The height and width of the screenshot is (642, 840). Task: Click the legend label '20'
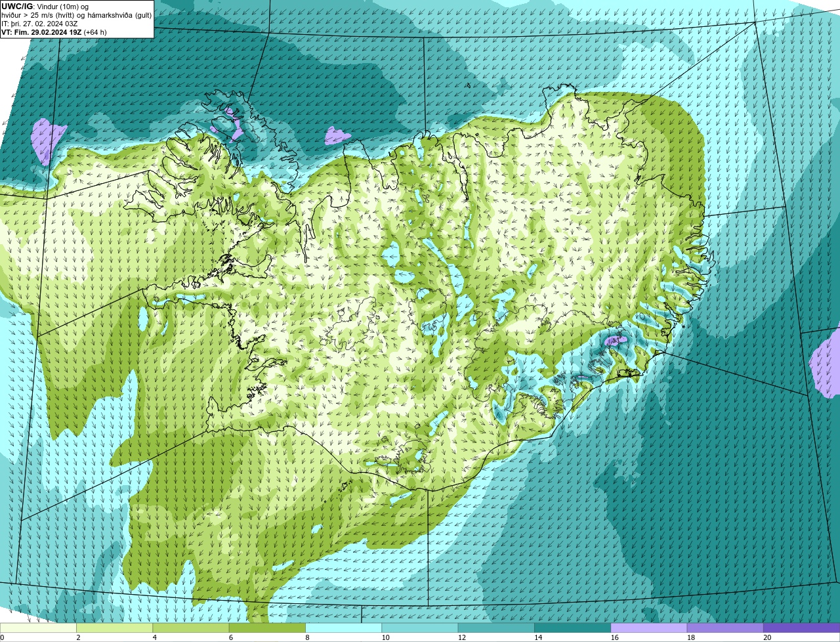[x=767, y=637]
